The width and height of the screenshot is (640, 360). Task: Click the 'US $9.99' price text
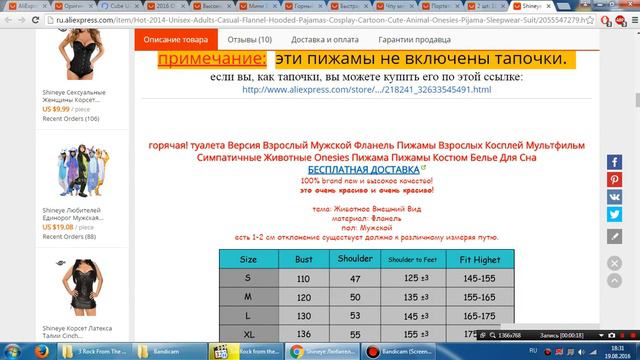[56, 109]
